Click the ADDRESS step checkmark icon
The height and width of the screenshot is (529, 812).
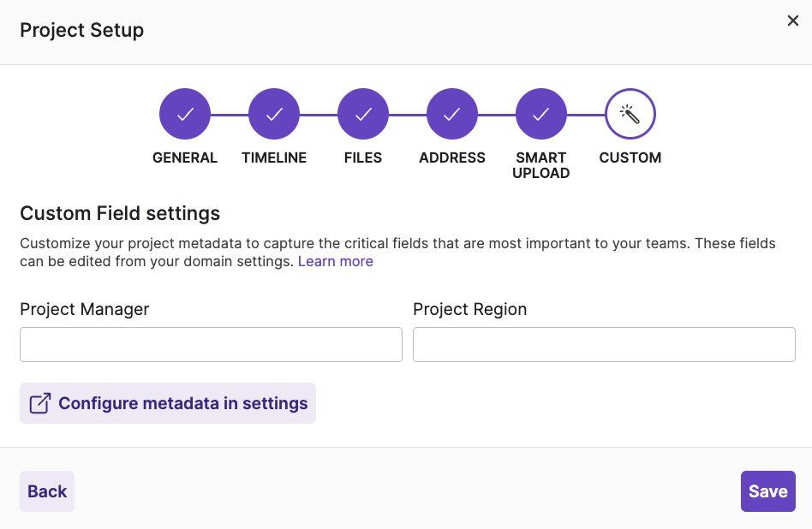(452, 113)
